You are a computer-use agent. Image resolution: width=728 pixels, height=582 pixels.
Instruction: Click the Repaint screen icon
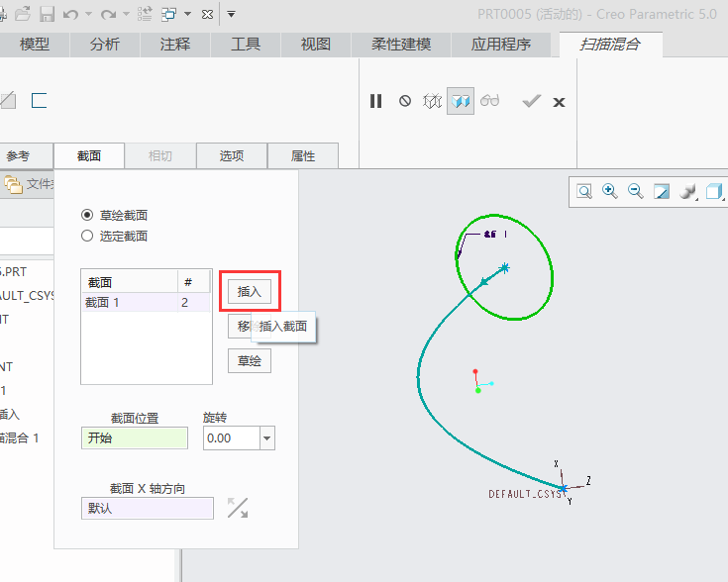[662, 192]
